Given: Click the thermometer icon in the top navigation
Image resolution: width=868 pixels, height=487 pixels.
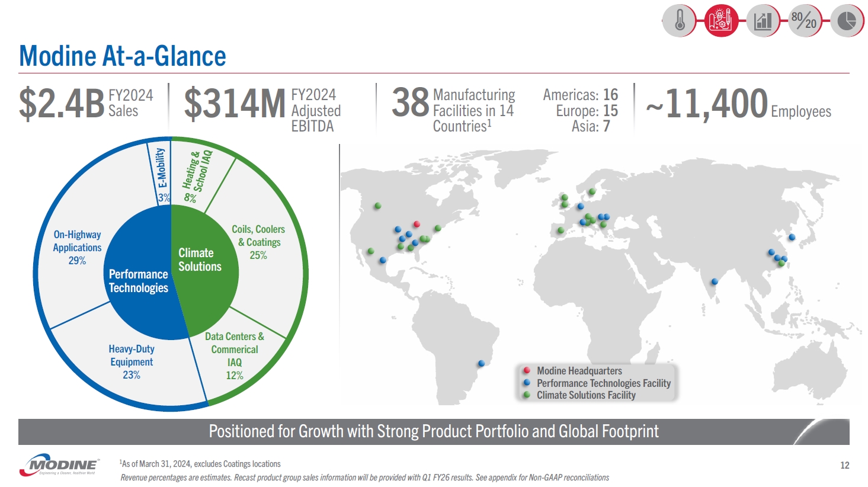Looking at the screenshot, I should point(680,21).
